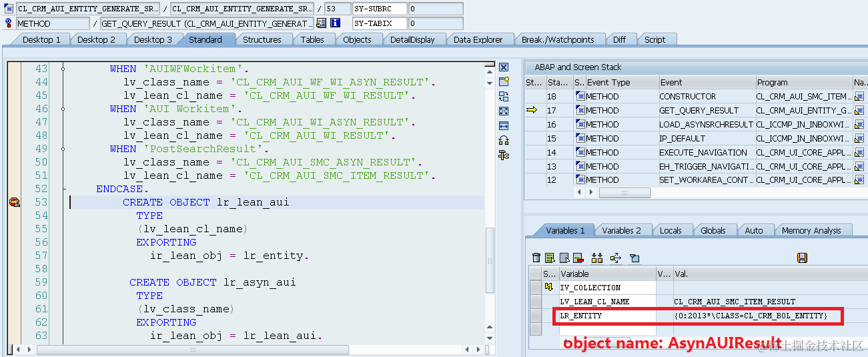Click the orange save diskette icon in the Variables panel
This screenshot has height=357, width=868.
(803, 258)
